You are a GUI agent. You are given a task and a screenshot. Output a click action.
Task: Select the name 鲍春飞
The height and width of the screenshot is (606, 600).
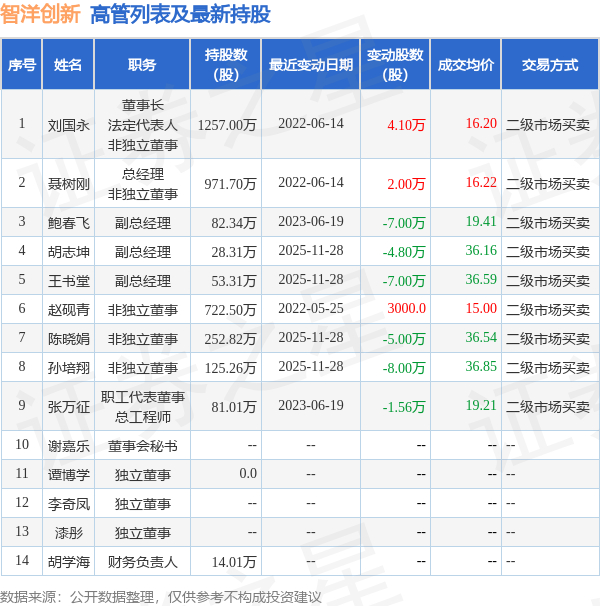pyautogui.click(x=68, y=223)
